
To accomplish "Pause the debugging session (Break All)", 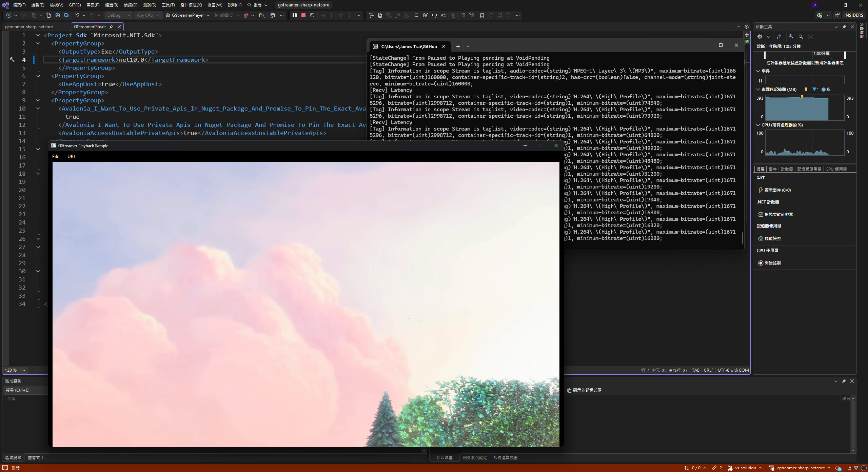I will tap(294, 15).
